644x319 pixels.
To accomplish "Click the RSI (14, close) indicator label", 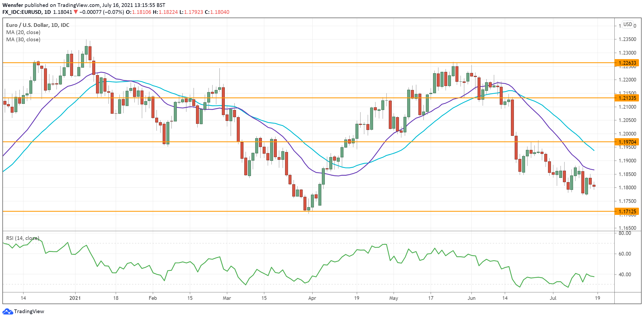I will pos(23,238).
